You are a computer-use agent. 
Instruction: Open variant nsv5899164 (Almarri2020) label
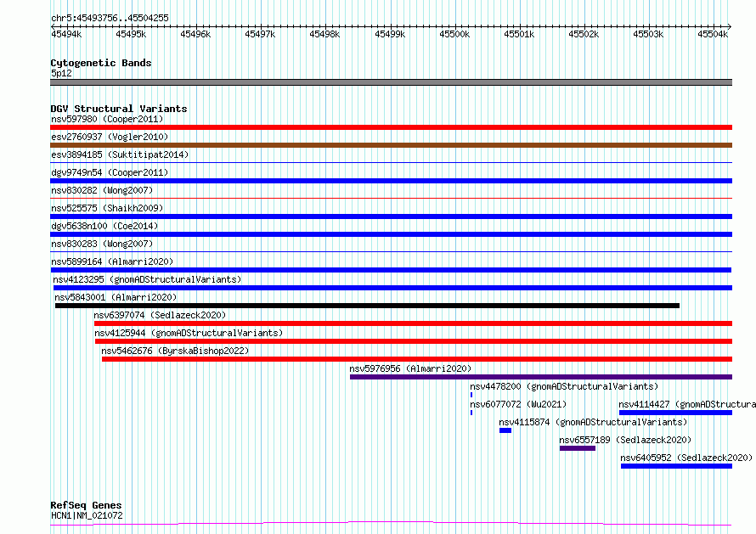pyautogui.click(x=112, y=261)
